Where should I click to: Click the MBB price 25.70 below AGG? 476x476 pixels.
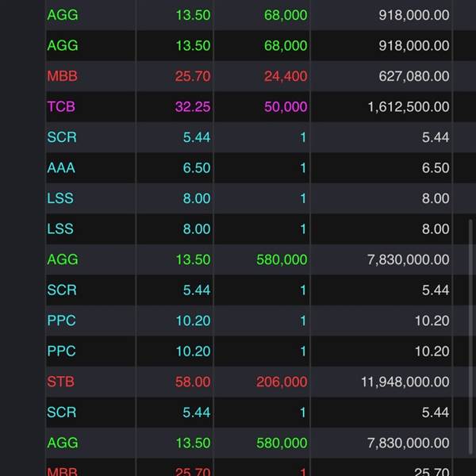(192, 471)
